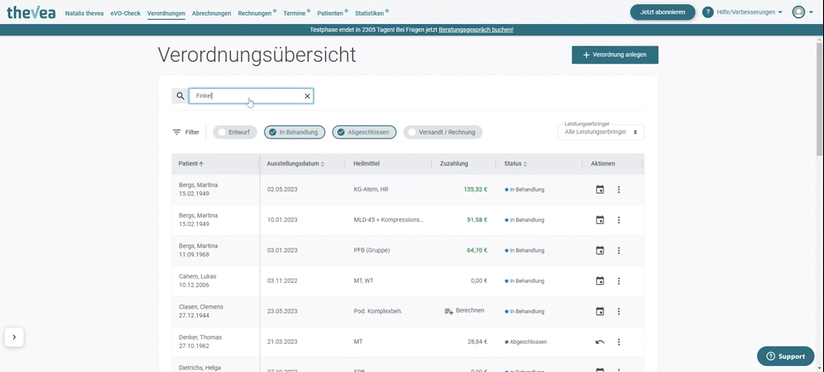The width and height of the screenshot is (824, 372).
Task: Clear the search field with the X icon
Action: pyautogui.click(x=307, y=96)
